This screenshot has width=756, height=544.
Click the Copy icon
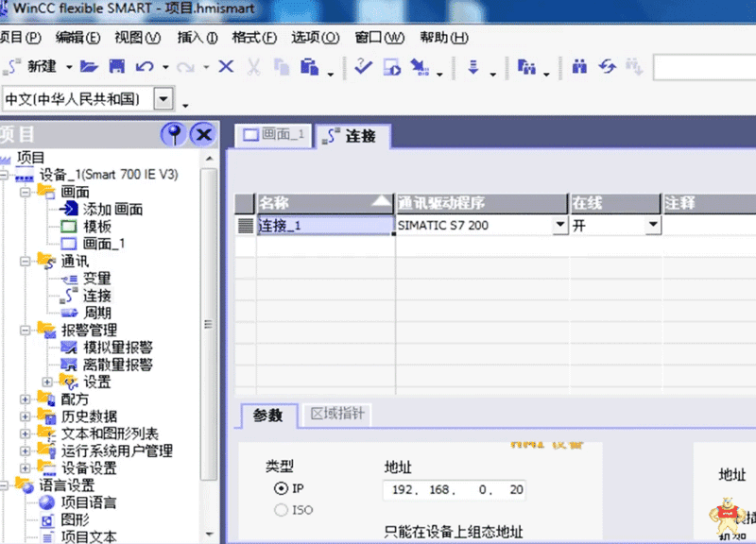tap(282, 66)
